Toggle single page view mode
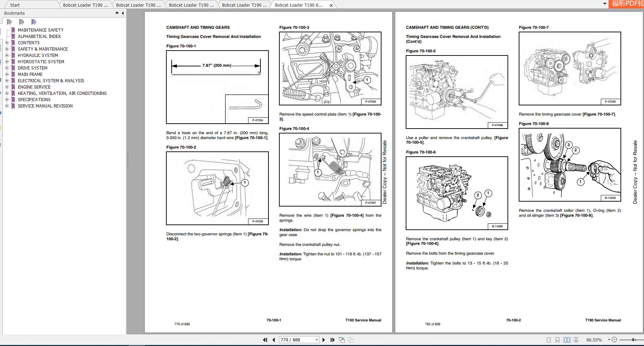Viewport: 644px width, 346px height. 548,340
